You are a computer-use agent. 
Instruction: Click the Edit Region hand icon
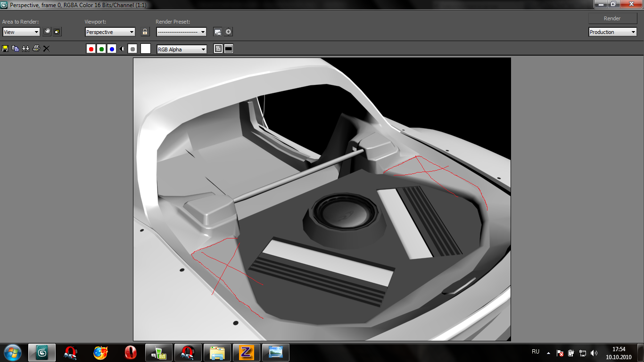click(47, 32)
